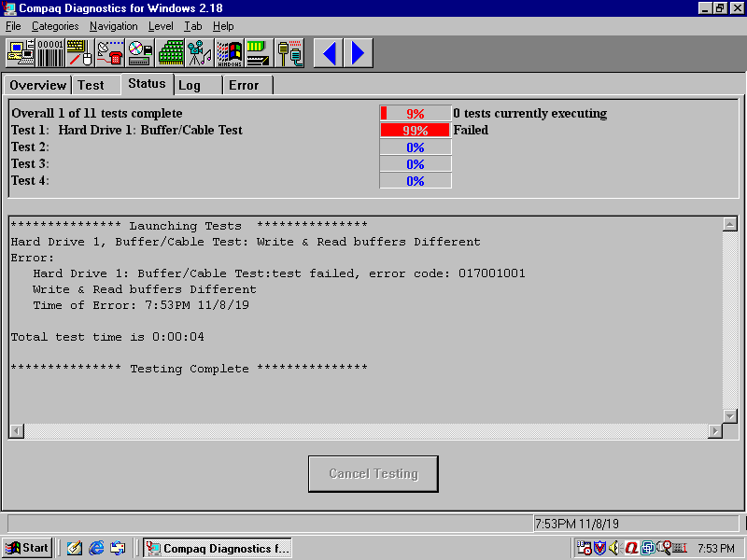Open the storage CD and drive category
Image resolution: width=747 pixels, height=560 pixels.
(140, 53)
